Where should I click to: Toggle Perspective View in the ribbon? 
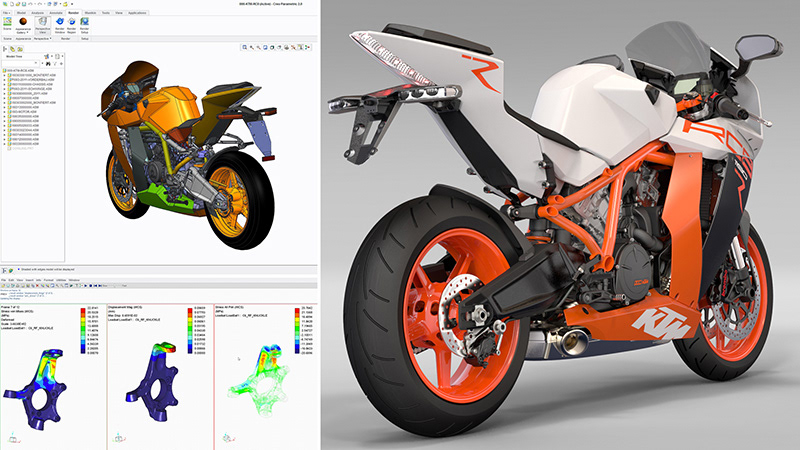(42, 26)
